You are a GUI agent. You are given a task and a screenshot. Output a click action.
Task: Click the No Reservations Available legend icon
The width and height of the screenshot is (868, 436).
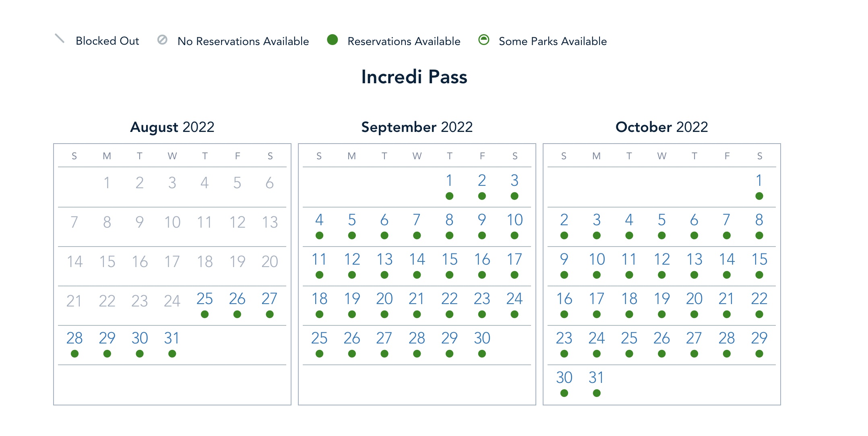click(162, 39)
